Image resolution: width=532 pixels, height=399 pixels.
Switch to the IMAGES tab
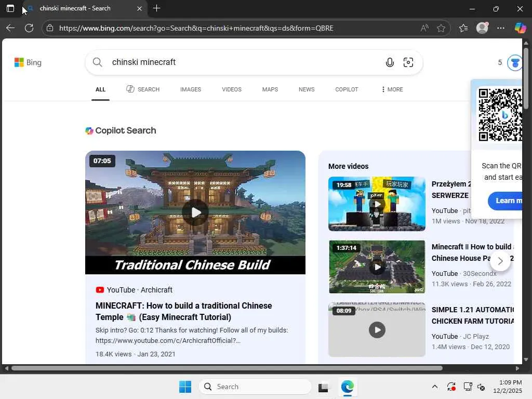click(191, 89)
